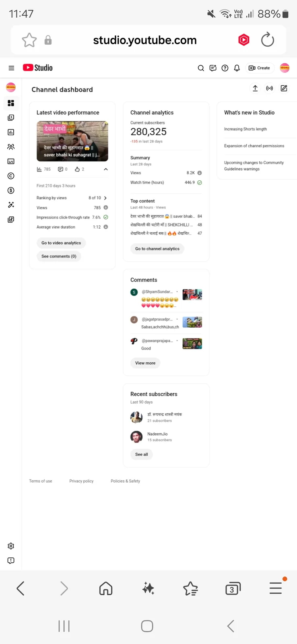297x644 pixels.
Task: Open the help question-mark icon
Action: tap(225, 68)
